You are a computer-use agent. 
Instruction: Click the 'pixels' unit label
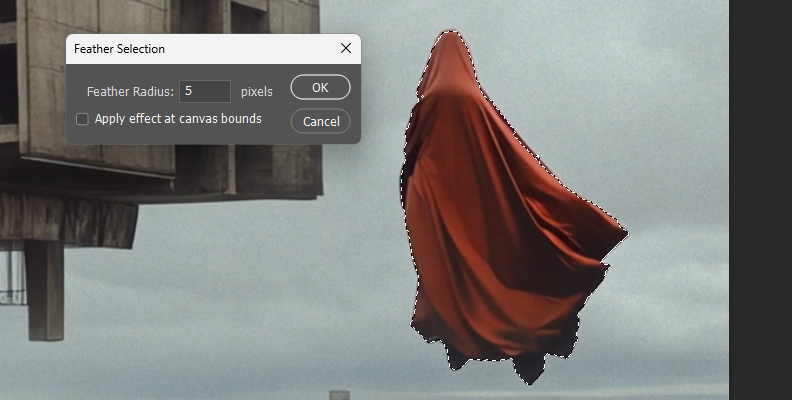257,91
